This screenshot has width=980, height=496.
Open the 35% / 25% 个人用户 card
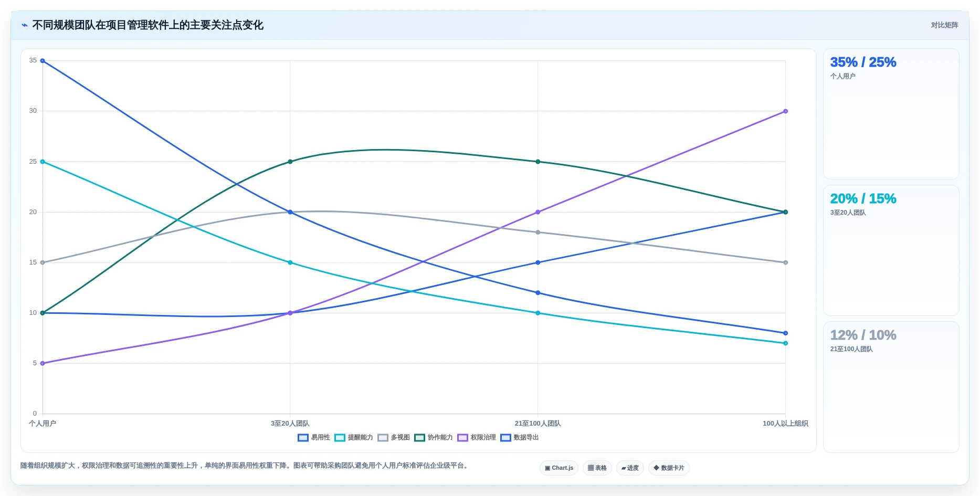pyautogui.click(x=891, y=114)
